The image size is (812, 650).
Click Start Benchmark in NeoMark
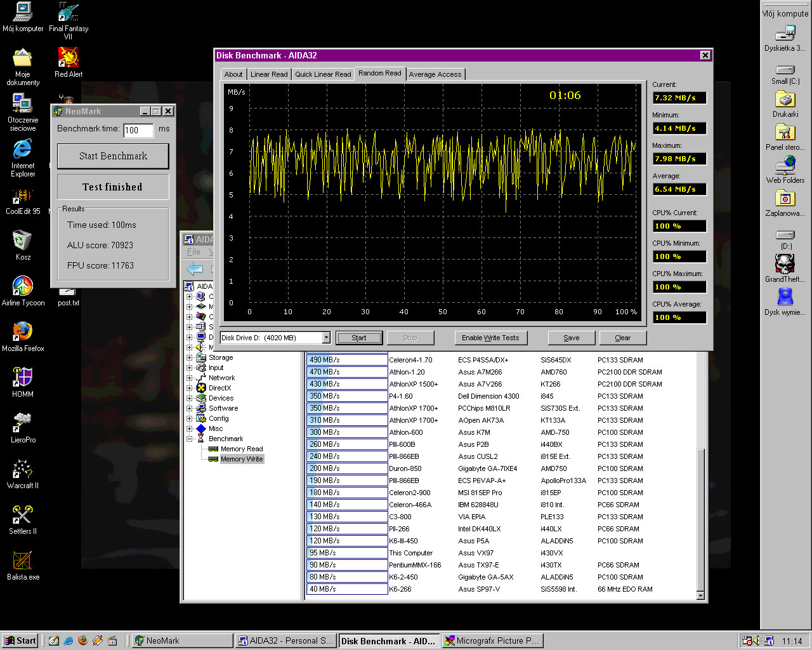(x=113, y=156)
